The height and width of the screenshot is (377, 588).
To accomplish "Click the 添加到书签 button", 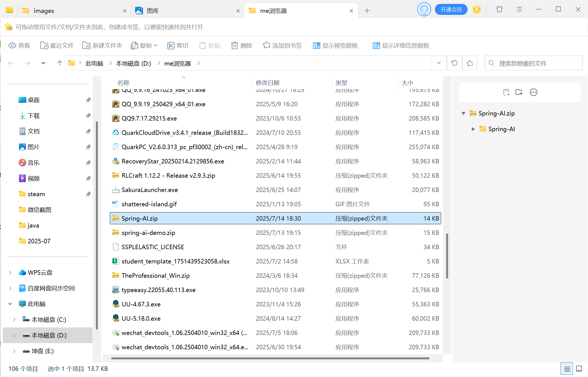I will [x=282, y=45].
